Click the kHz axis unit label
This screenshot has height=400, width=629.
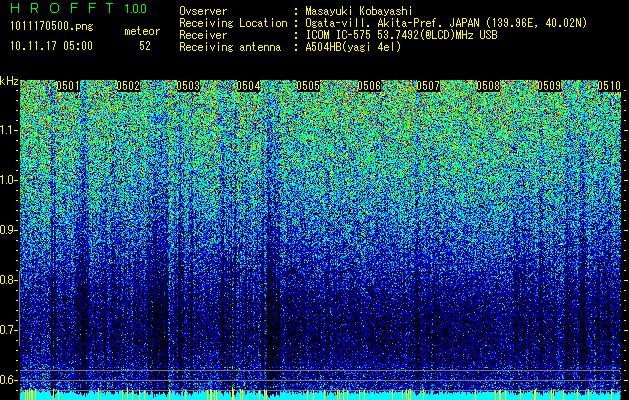point(9,81)
